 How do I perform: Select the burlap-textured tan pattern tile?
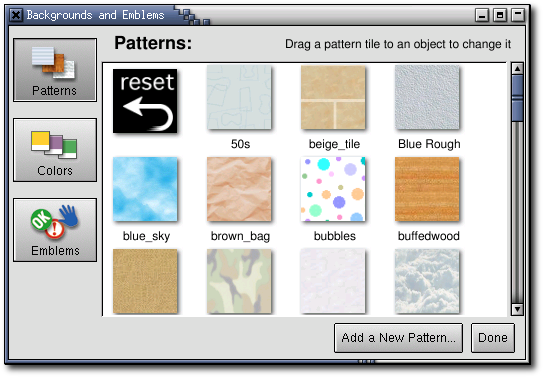click(145, 281)
